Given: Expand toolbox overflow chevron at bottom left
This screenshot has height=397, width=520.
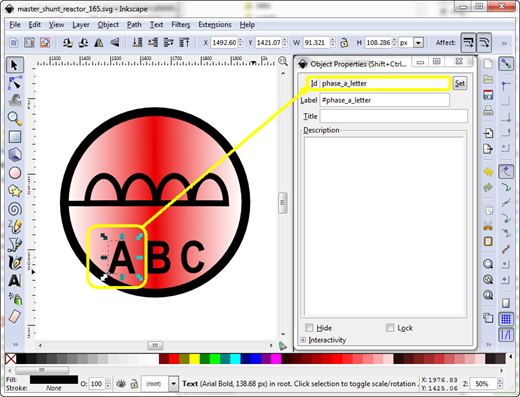Looking at the screenshot, I should pos(15,344).
